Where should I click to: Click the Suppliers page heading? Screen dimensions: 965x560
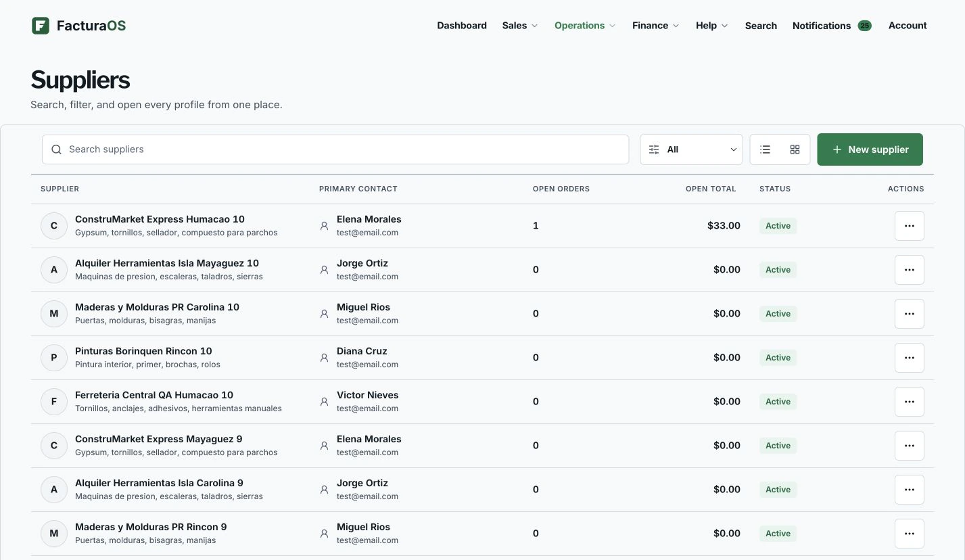click(x=80, y=80)
